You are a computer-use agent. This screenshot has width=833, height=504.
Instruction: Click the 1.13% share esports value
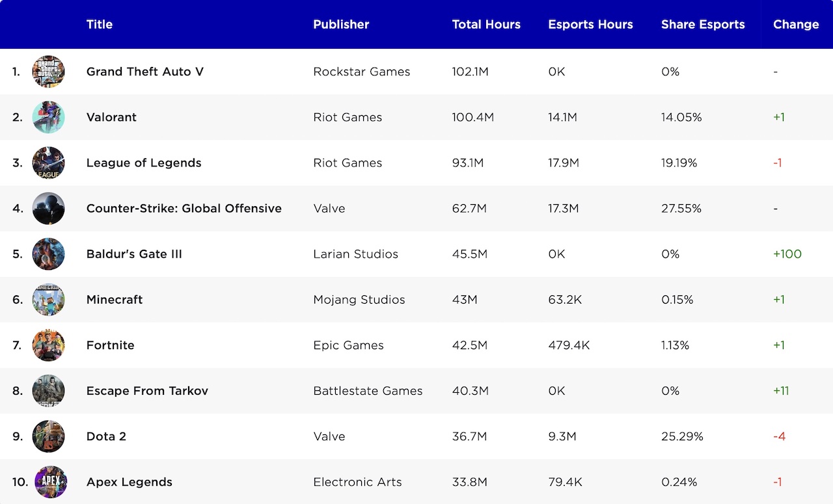(676, 345)
